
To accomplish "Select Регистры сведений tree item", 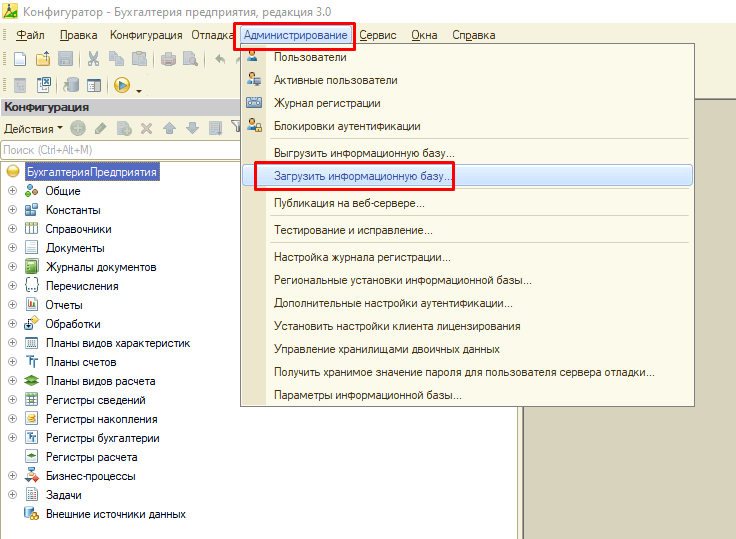I will pos(95,400).
